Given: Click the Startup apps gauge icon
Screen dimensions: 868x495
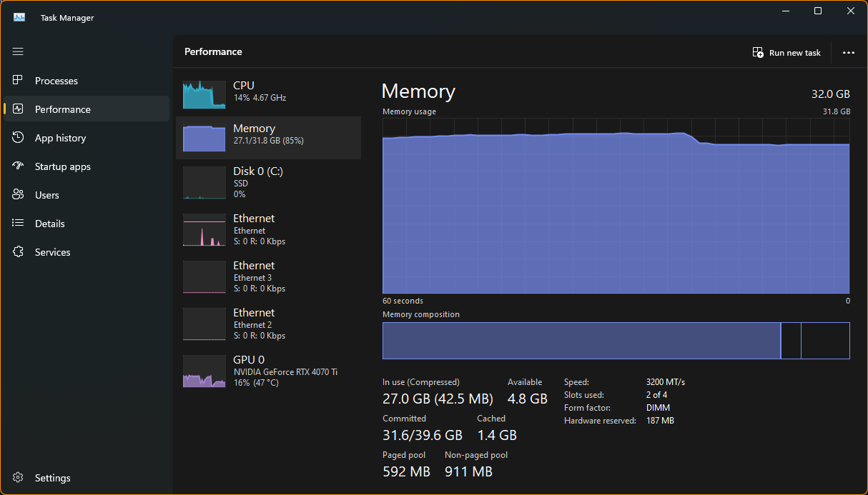Looking at the screenshot, I should [19, 166].
